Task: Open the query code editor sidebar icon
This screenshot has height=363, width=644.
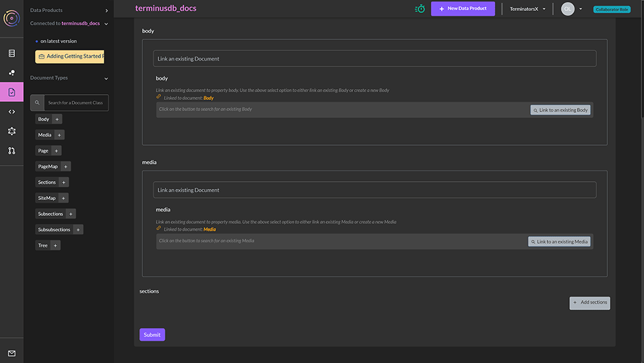Action: tap(12, 112)
